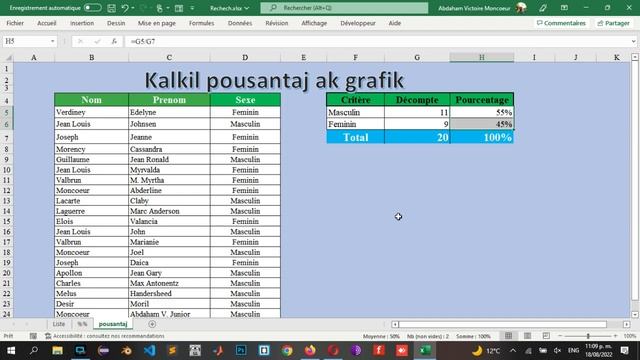Open Firefox from the taskbar
The image size is (640, 360).
tap(310, 351)
